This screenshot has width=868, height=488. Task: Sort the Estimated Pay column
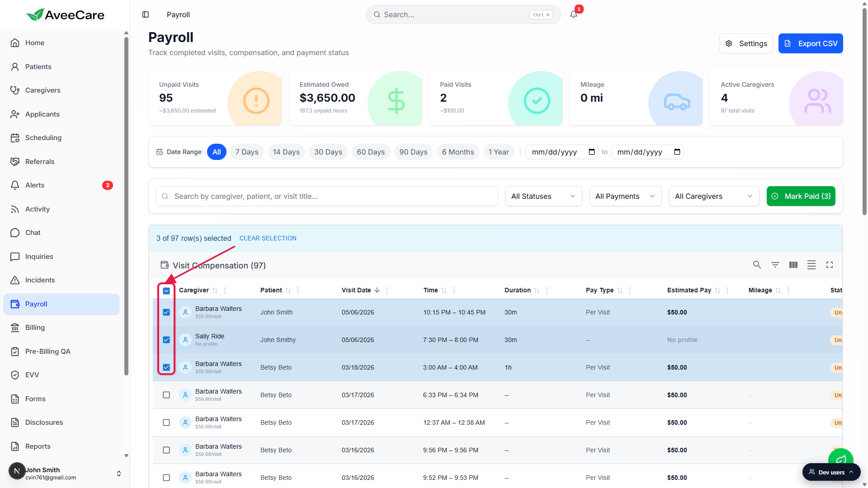tap(717, 290)
